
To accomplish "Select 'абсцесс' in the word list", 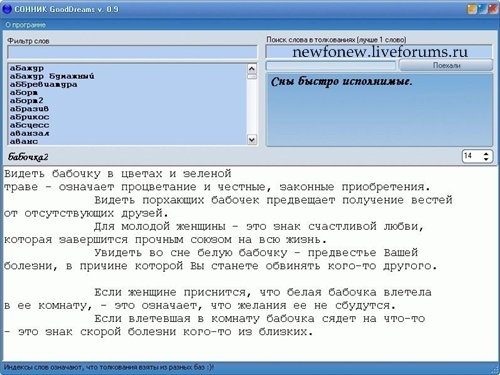I will [29, 125].
